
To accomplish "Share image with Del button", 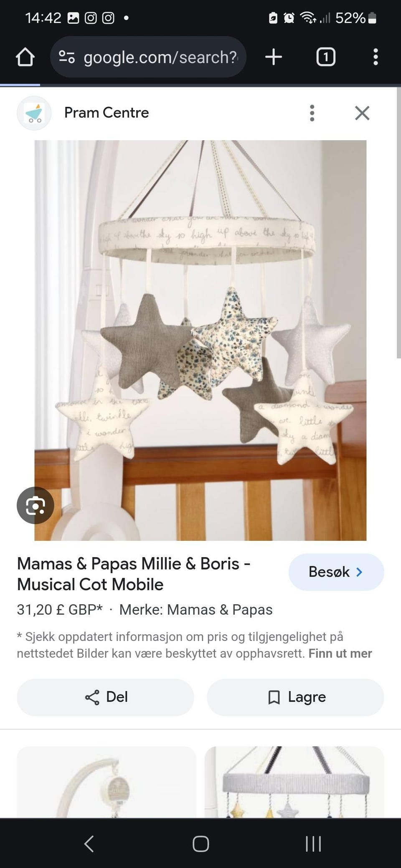I will click(105, 697).
